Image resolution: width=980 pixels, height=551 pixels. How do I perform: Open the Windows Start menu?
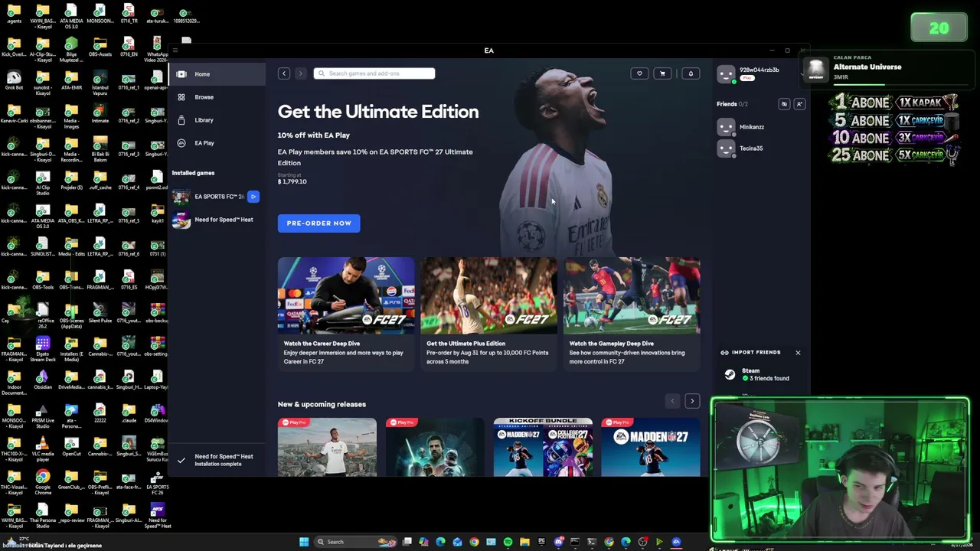304,542
